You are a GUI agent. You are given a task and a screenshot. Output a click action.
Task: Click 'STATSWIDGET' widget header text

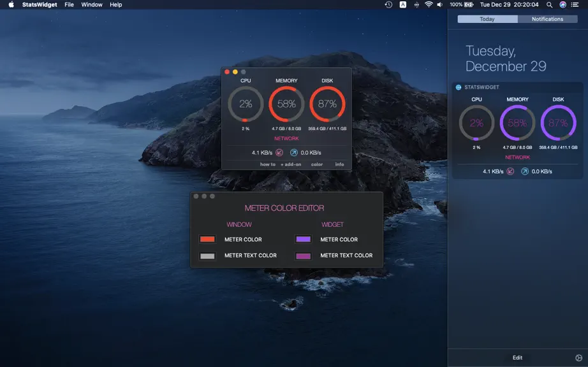click(482, 87)
